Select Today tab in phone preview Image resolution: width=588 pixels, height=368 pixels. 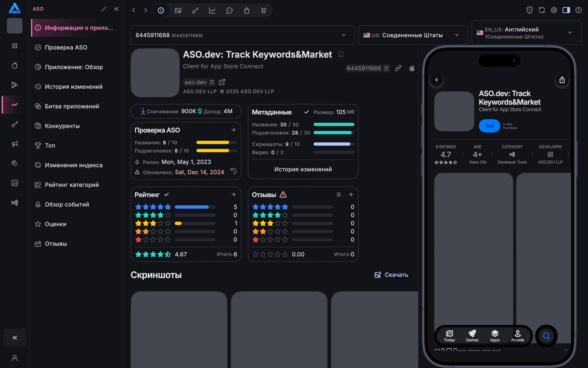449,336
